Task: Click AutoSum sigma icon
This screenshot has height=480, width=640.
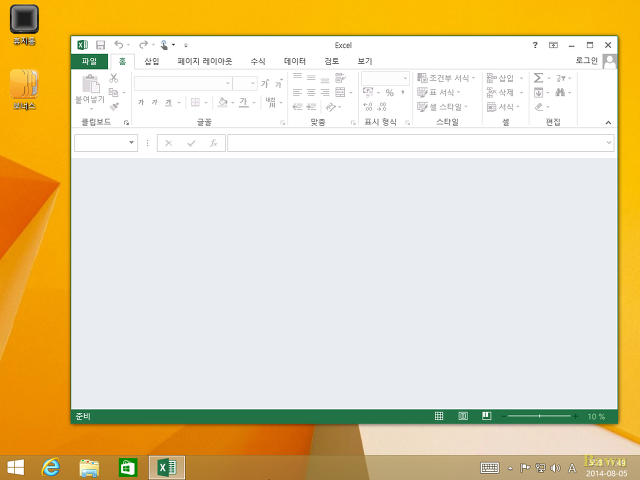Action: (538, 78)
